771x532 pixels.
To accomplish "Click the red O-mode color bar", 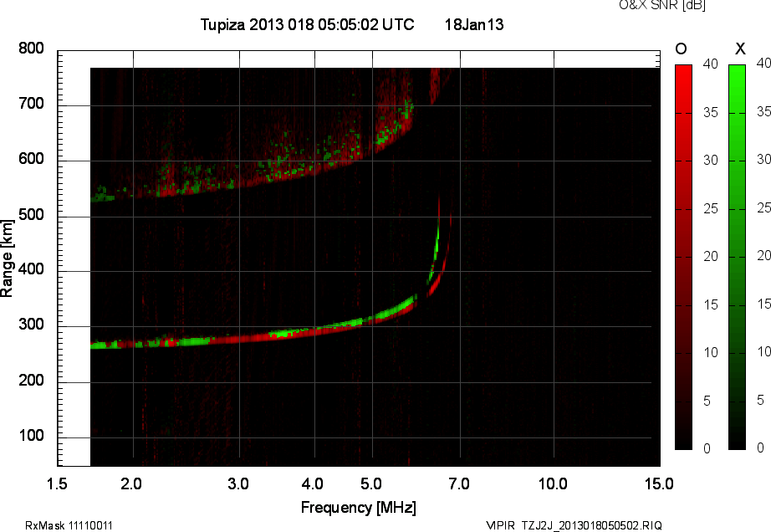I will 683,257.
